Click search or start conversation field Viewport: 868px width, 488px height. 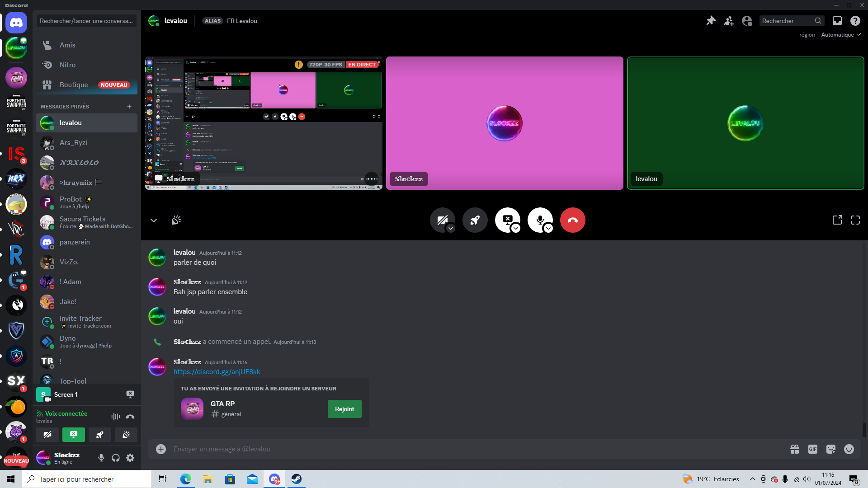pos(87,21)
